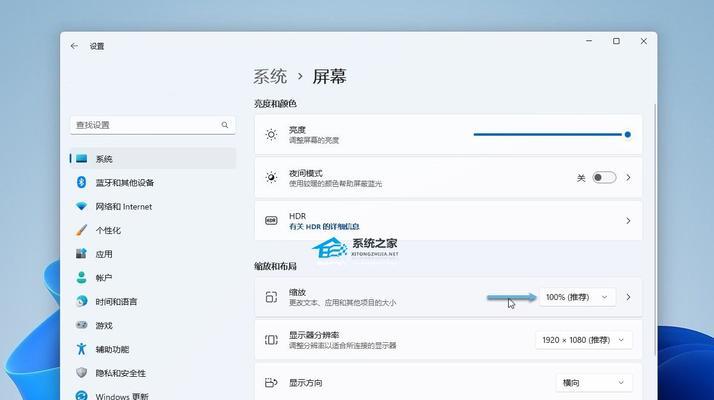
Task: Open 网络和 Internet in the sidebar
Action: point(153,206)
